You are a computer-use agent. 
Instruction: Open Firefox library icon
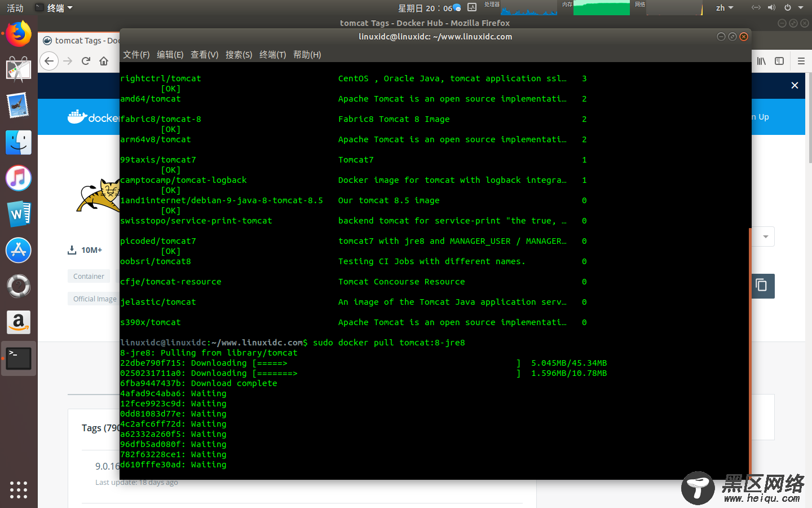pos(761,61)
